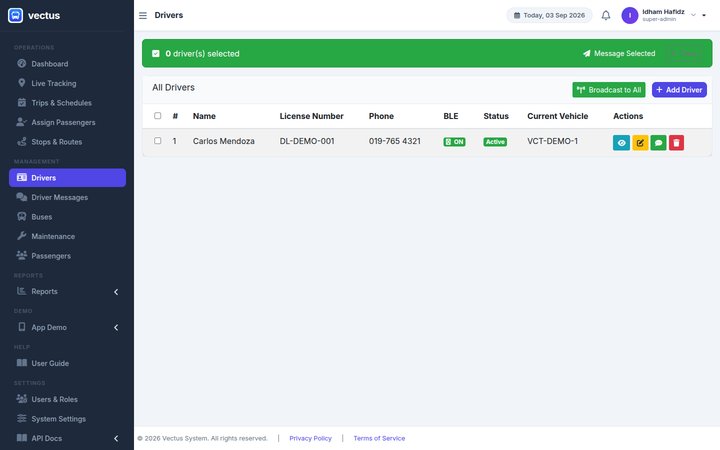Image resolution: width=720 pixels, height=450 pixels.
Task: Check the select-all drivers header checkbox
Action: tap(158, 116)
